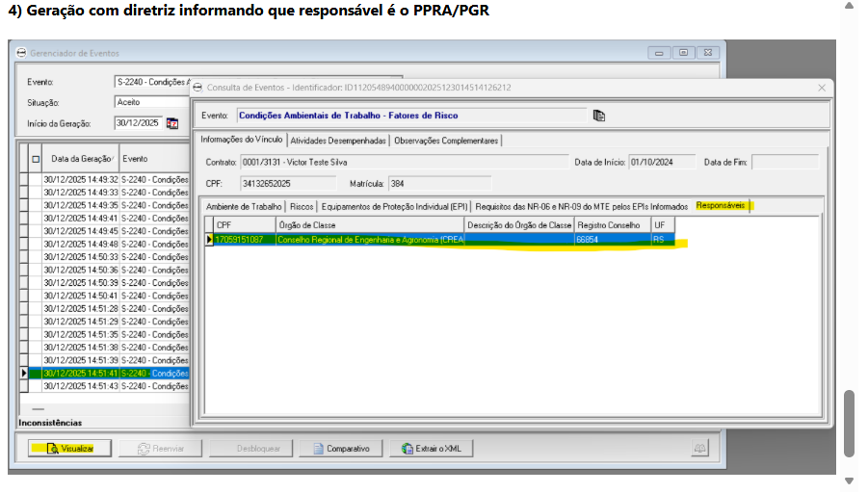Screen dimensions: 868x493
Task: Open calendar picker beside Início da Geração
Action: point(172,123)
